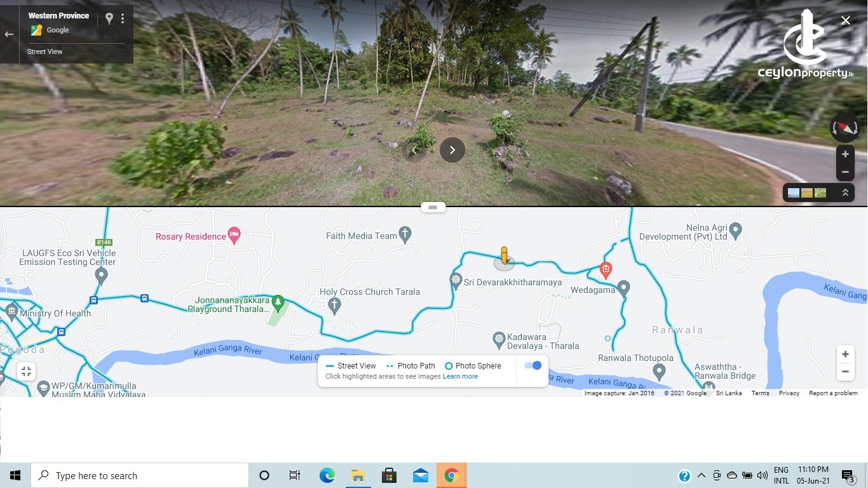868x488 pixels.
Task: Open Report a problem link
Action: pos(833,393)
